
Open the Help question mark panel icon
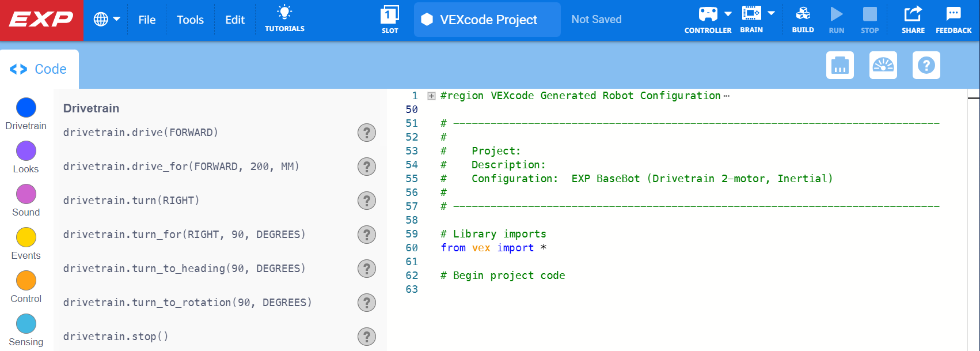(x=926, y=65)
